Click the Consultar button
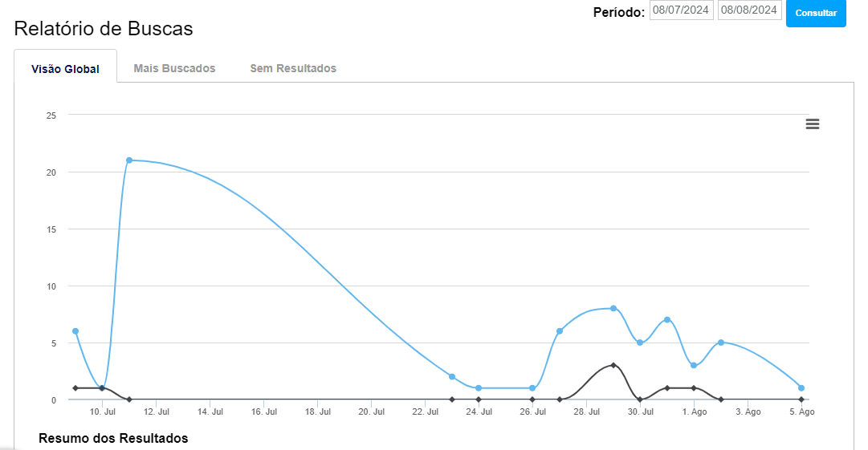 pyautogui.click(x=816, y=14)
